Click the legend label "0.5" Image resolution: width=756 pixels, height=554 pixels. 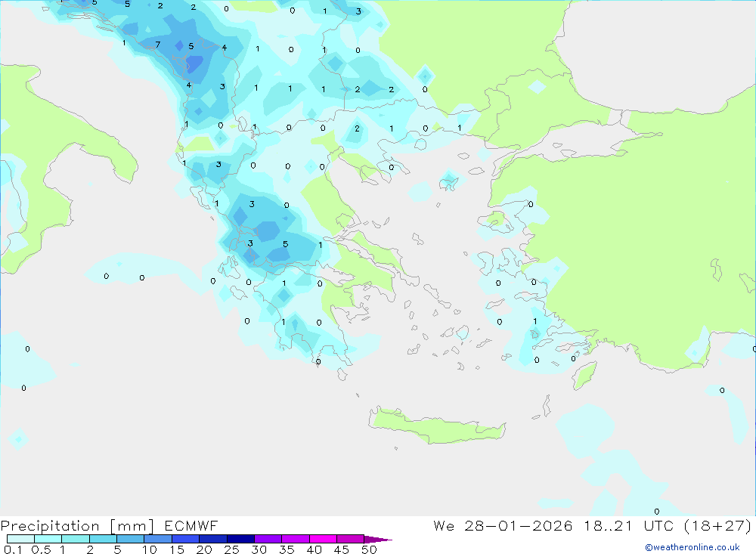[x=41, y=549]
